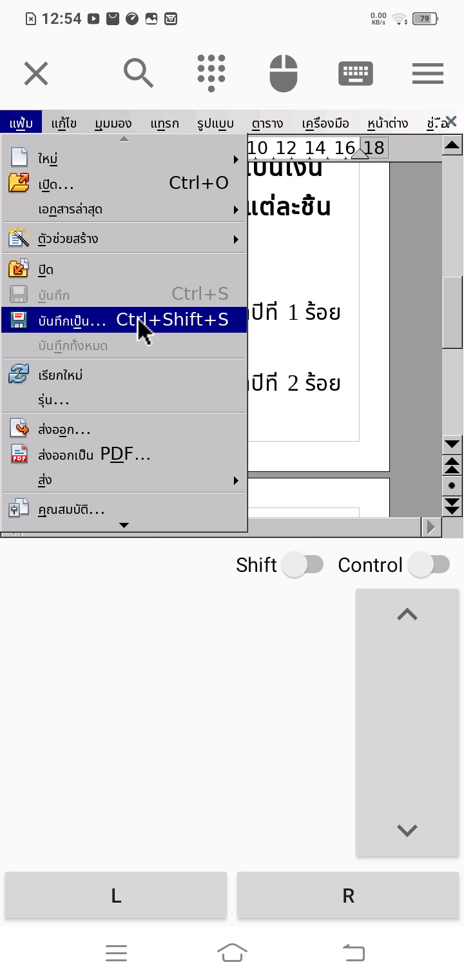
Task: Open the numeric keypad dots icon
Action: point(211,73)
